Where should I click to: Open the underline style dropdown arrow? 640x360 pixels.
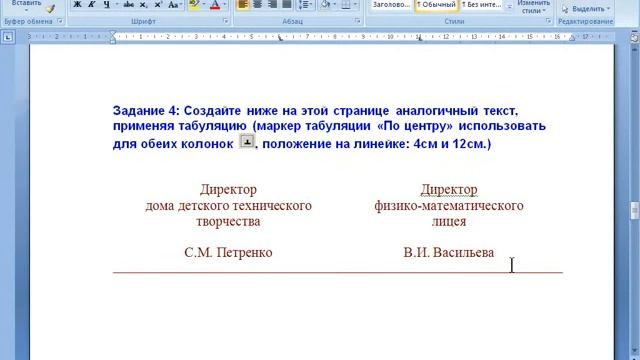tap(116, 4)
